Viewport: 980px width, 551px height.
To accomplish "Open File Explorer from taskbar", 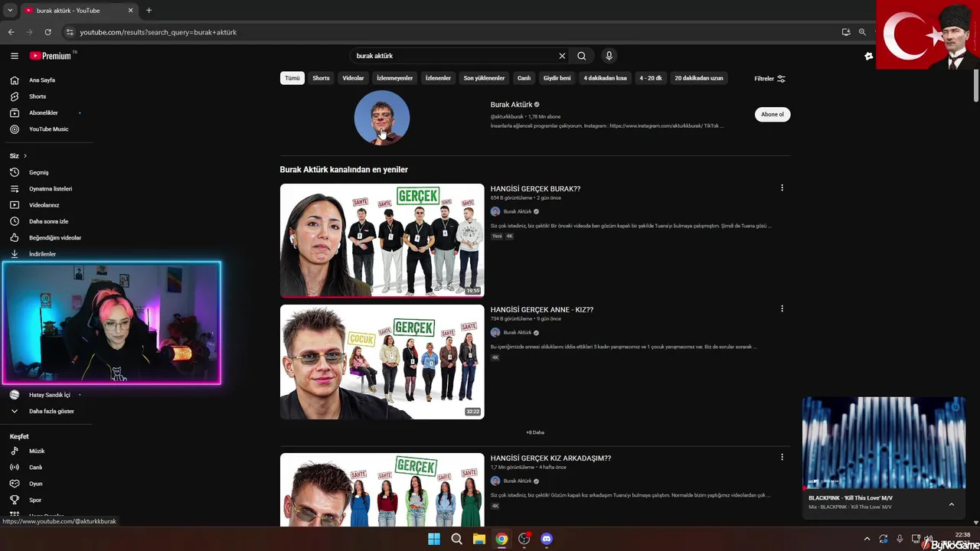I will click(x=479, y=539).
